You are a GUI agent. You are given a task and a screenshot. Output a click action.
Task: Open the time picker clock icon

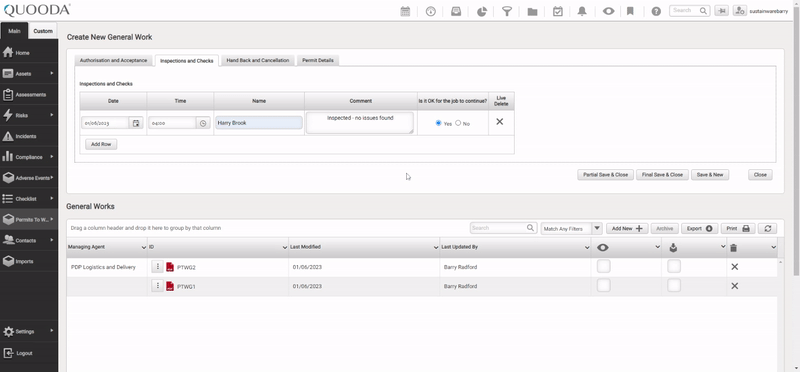(203, 123)
